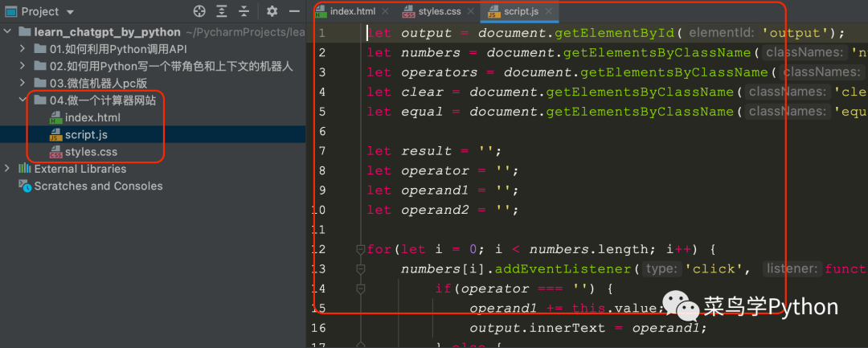
Task: Switch to the styles.css tab
Action: [439, 11]
